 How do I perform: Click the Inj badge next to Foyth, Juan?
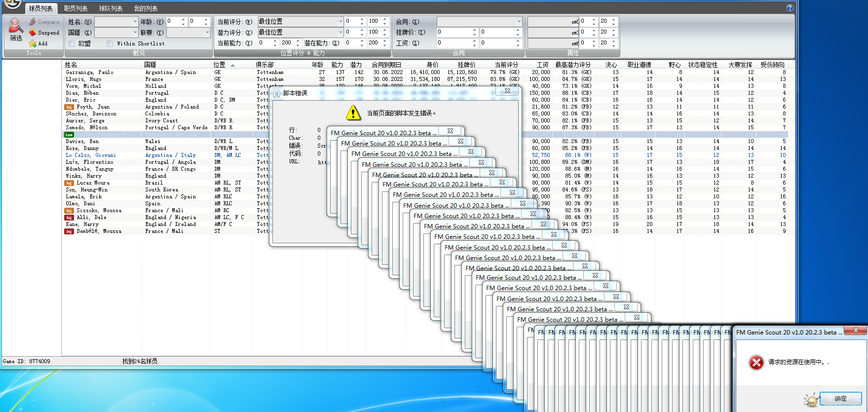(69, 107)
